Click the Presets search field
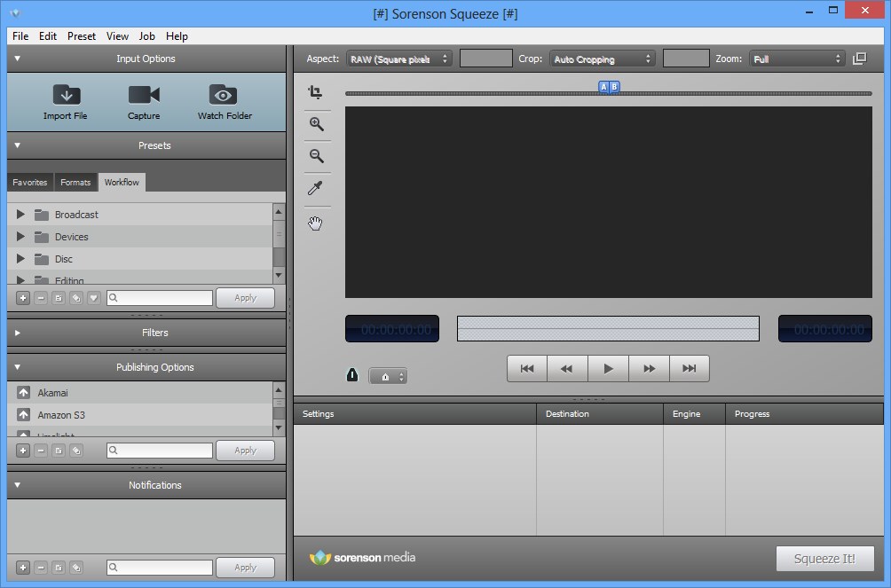Viewport: 891px width, 588px height. click(160, 298)
